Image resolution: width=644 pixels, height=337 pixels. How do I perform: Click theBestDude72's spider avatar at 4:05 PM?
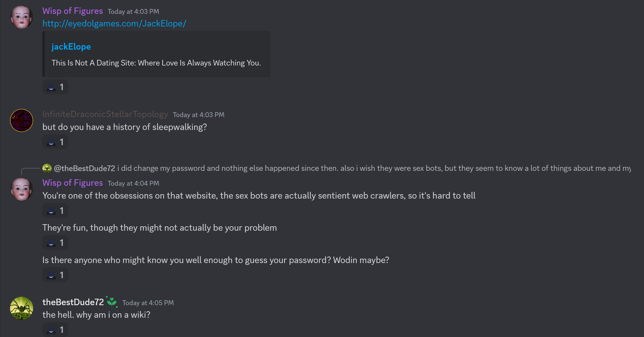click(x=22, y=308)
